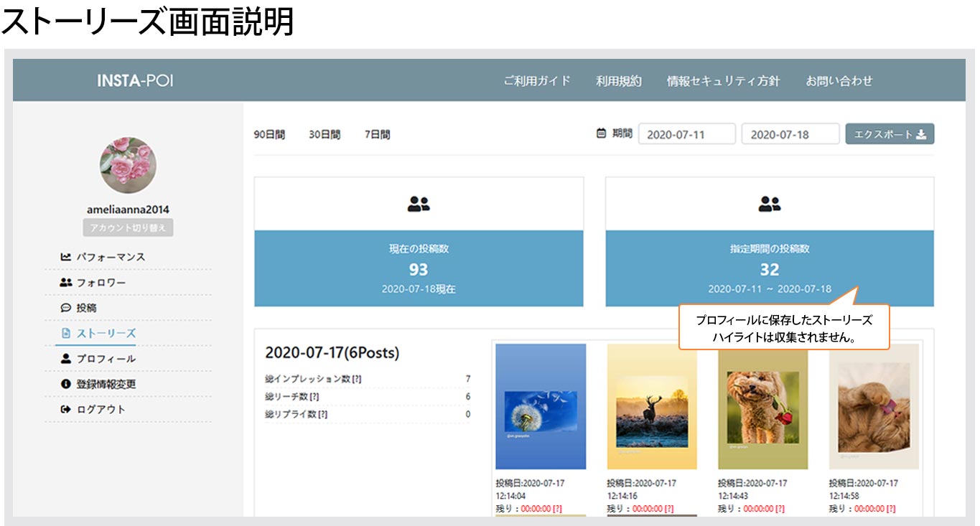Click the ameliaanna2014 profile avatar

click(x=128, y=165)
